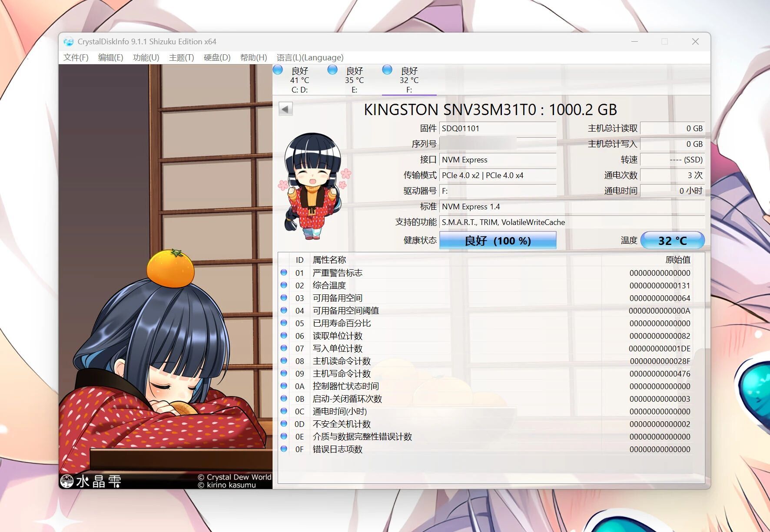
Task: Select the 介质与数据完整性错误计数 row
Action: 485,436
